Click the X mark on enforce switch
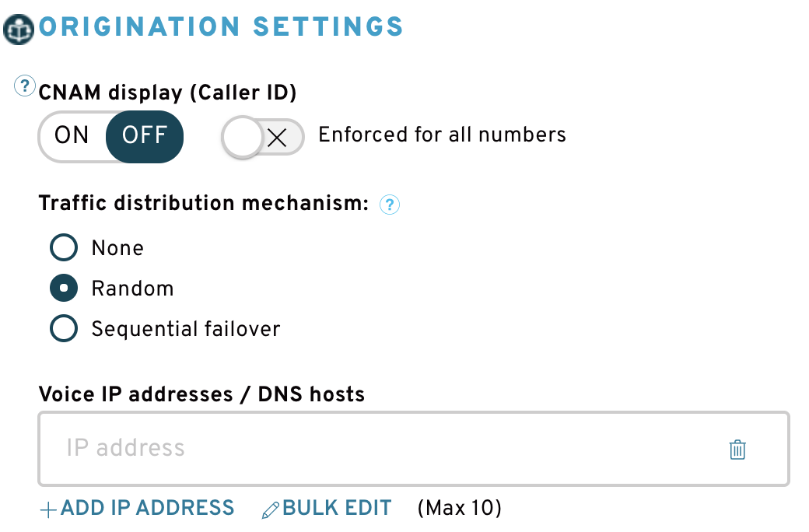The width and height of the screenshot is (809, 532). click(278, 138)
